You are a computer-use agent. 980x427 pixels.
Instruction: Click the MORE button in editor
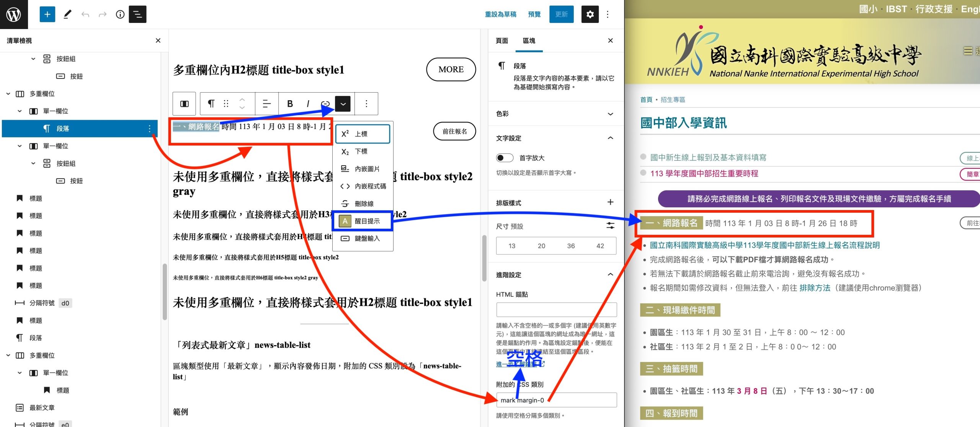point(451,69)
